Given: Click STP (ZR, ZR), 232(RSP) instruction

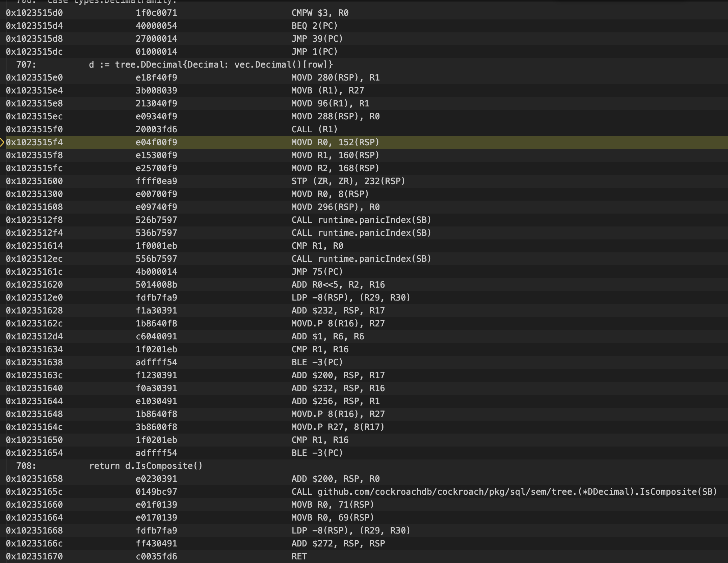Looking at the screenshot, I should pos(348,181).
